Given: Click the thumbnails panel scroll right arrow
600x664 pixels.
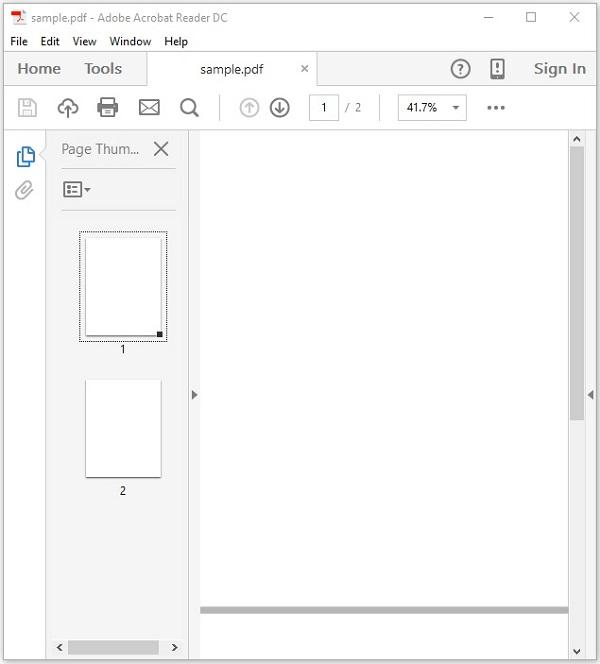Looking at the screenshot, I should [x=174, y=647].
